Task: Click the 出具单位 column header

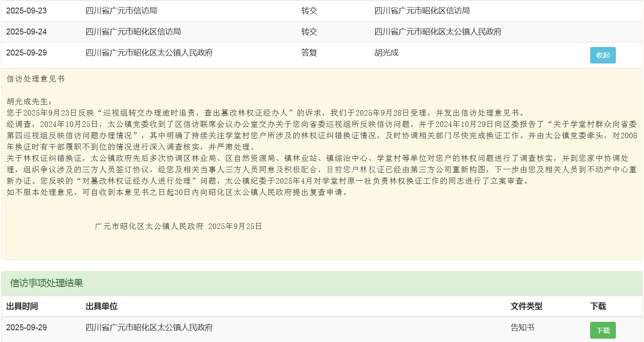Action: [x=101, y=306]
